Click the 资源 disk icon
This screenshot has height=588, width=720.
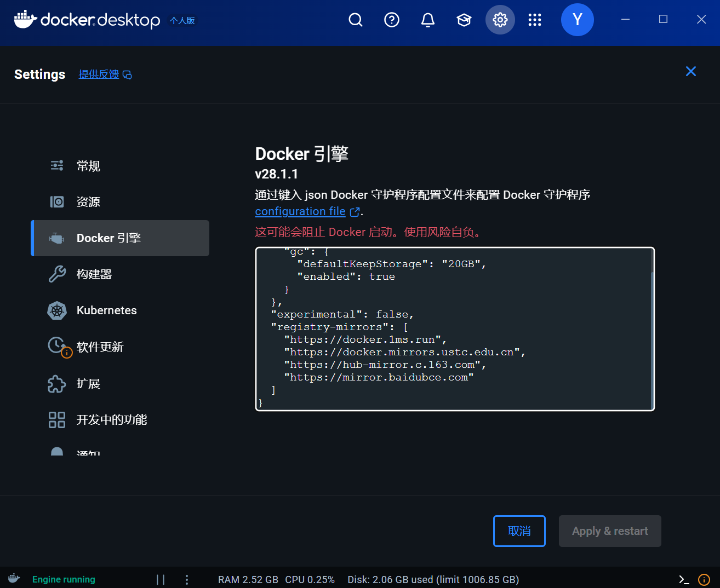pos(57,202)
